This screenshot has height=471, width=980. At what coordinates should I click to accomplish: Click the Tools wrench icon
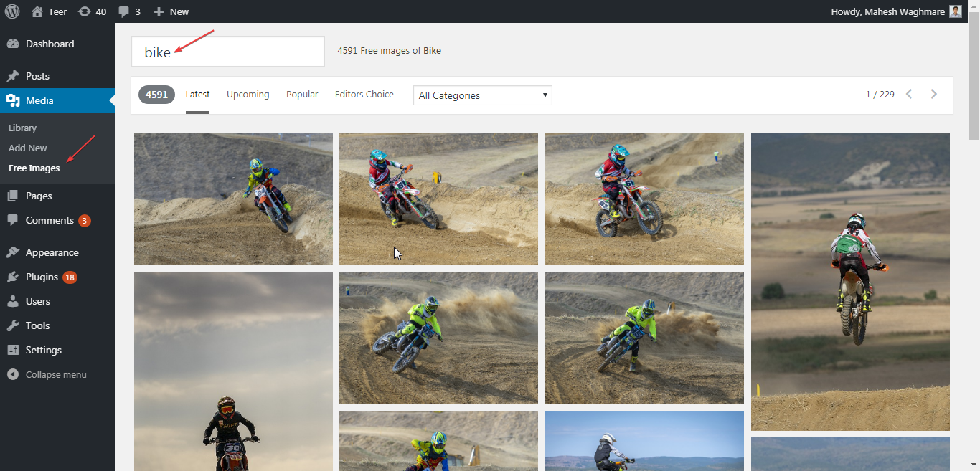(13, 325)
